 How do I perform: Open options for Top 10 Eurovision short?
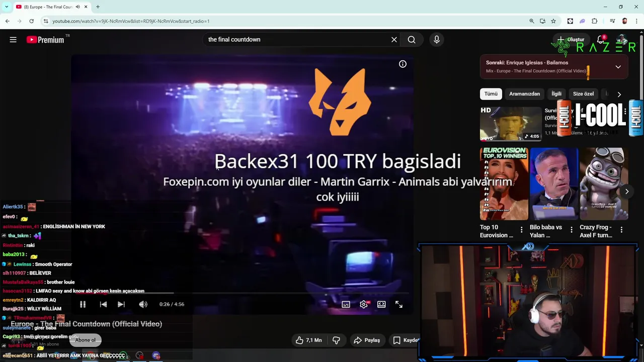(521, 230)
